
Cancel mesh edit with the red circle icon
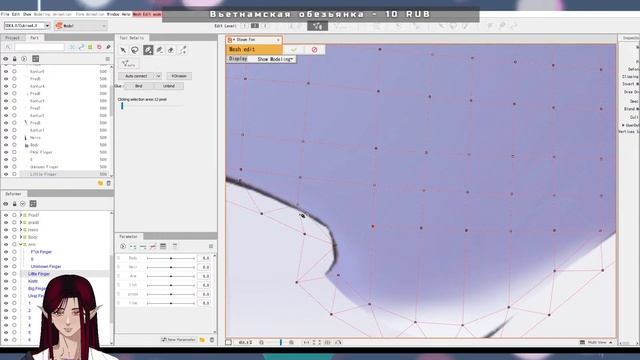point(314,49)
